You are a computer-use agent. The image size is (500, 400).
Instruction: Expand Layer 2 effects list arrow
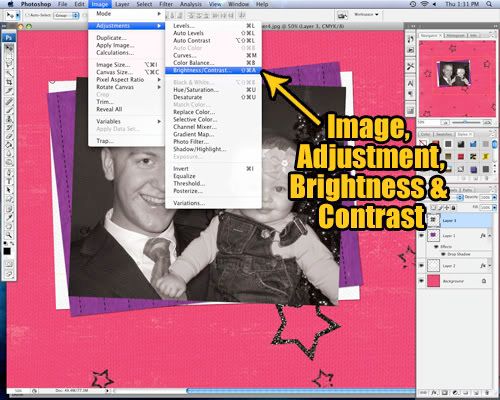click(490, 266)
